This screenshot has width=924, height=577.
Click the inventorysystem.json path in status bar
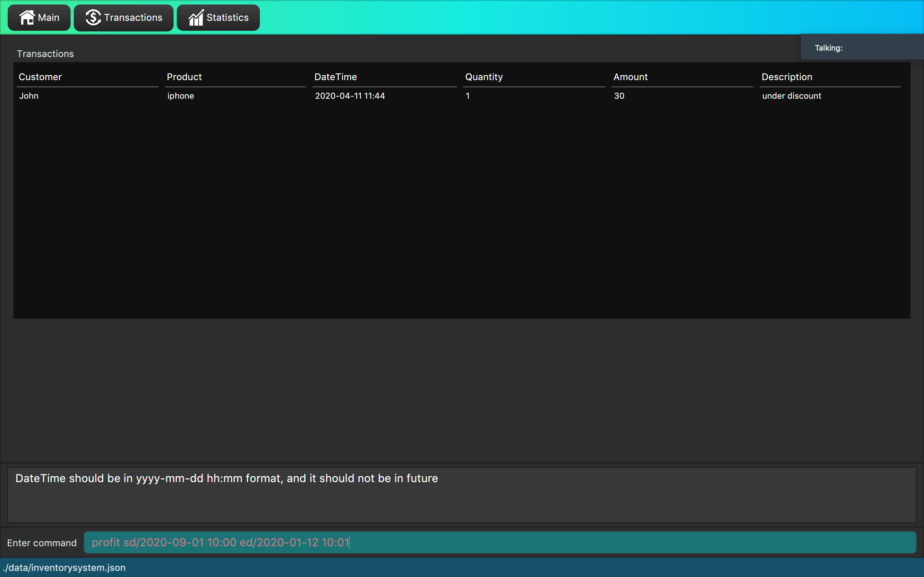coord(64,567)
